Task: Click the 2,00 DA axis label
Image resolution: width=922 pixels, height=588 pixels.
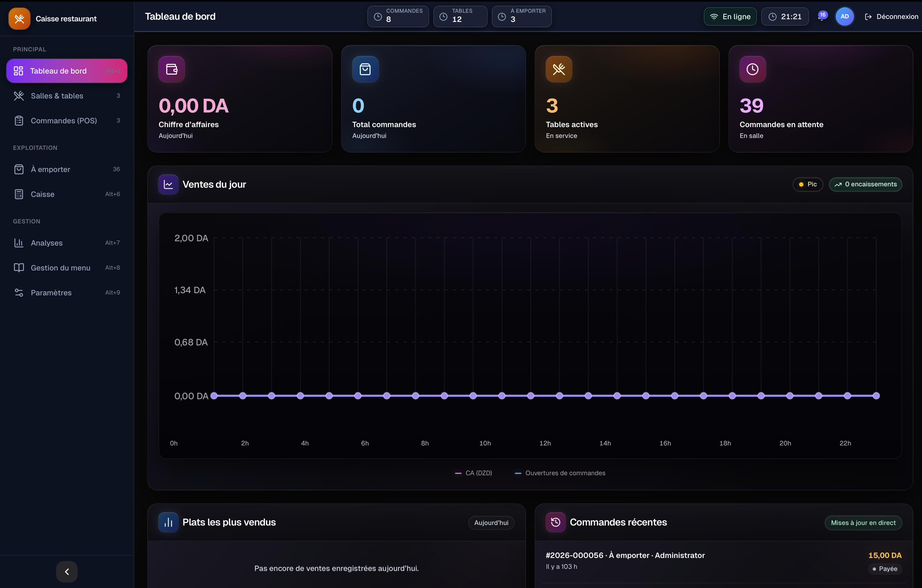Action: click(x=191, y=238)
